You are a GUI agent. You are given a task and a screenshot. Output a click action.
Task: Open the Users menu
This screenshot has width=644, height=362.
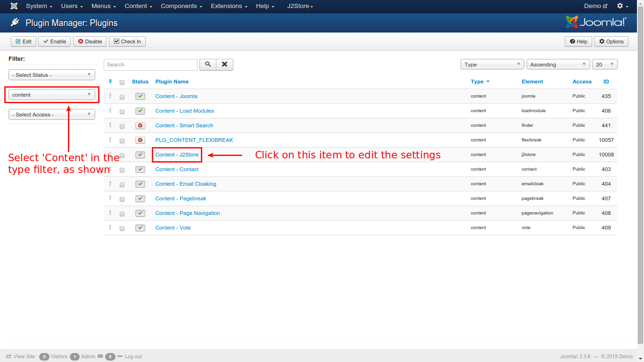(72, 6)
